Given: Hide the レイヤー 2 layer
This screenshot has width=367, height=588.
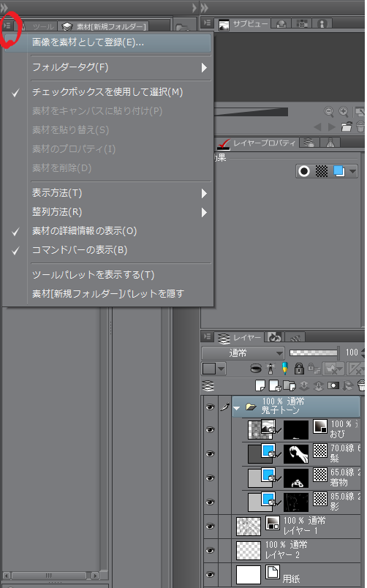Looking at the screenshot, I should tap(211, 550).
